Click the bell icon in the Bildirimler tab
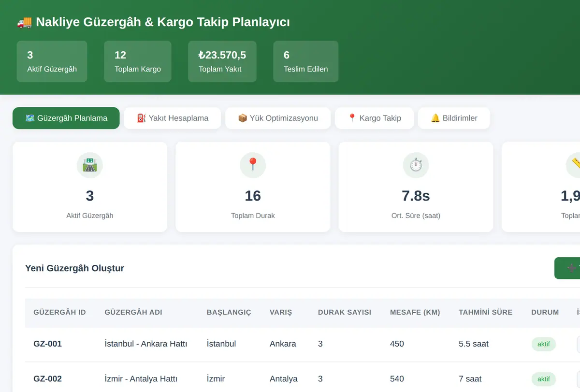 pyautogui.click(x=435, y=118)
